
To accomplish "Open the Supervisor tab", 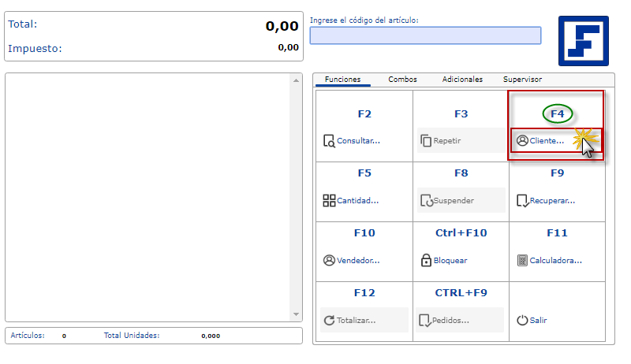I will pos(522,80).
